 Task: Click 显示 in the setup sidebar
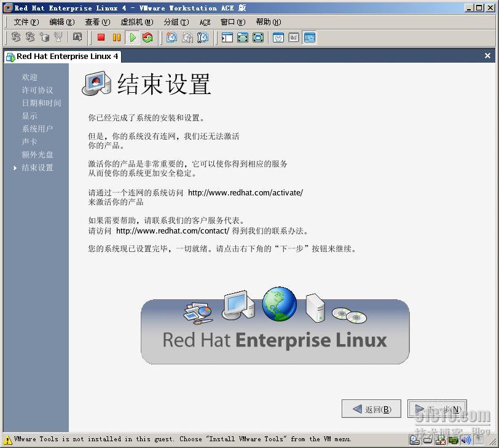tap(29, 116)
